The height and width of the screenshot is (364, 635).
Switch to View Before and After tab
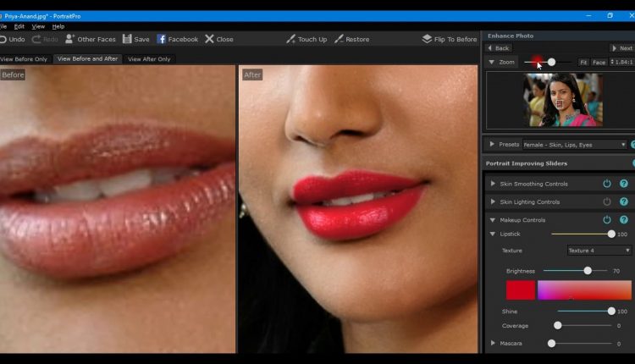point(87,58)
